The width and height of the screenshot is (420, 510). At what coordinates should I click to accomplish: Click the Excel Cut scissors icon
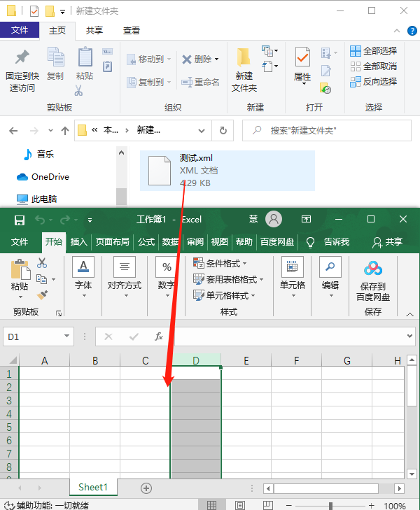pos(42,263)
